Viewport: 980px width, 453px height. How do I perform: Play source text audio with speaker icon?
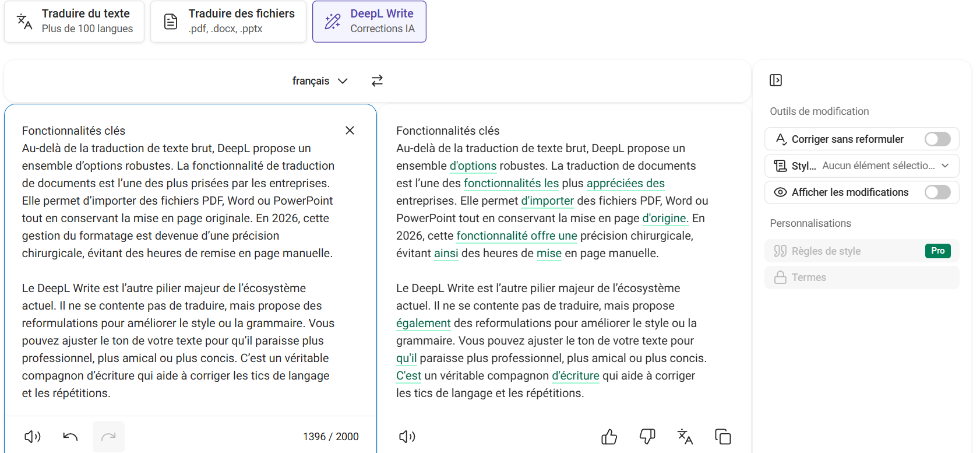pos(33,437)
